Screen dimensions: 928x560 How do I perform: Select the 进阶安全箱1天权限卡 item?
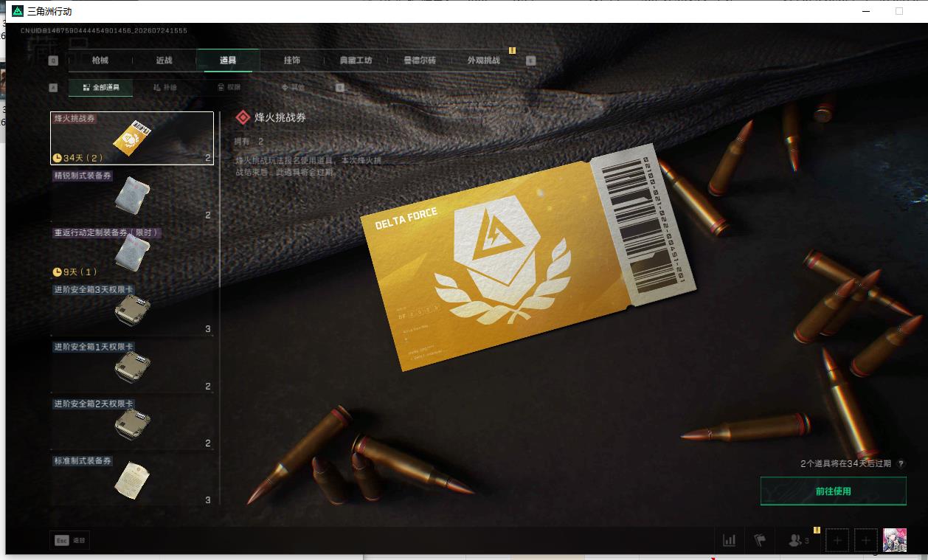132,367
